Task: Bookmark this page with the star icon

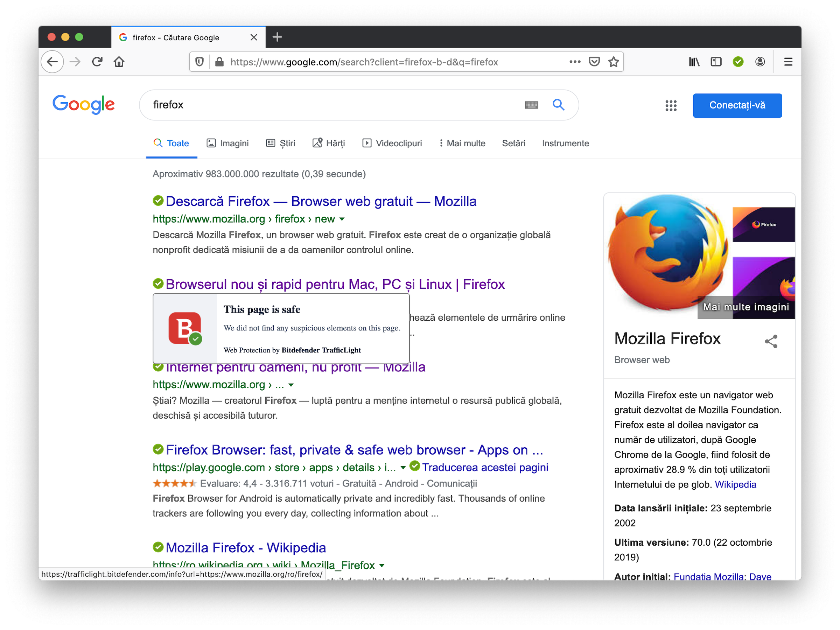Action: (613, 62)
